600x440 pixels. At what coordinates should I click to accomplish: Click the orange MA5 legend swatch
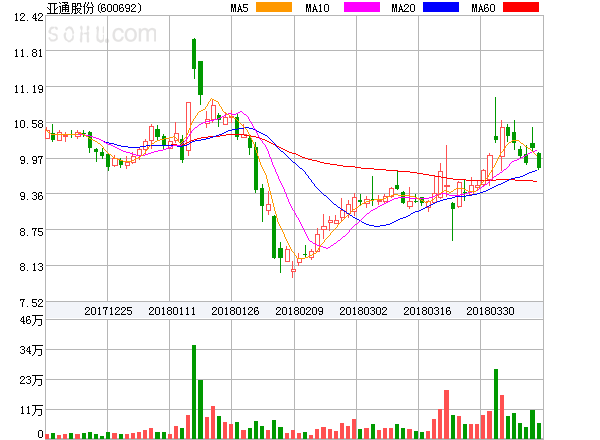click(274, 7)
